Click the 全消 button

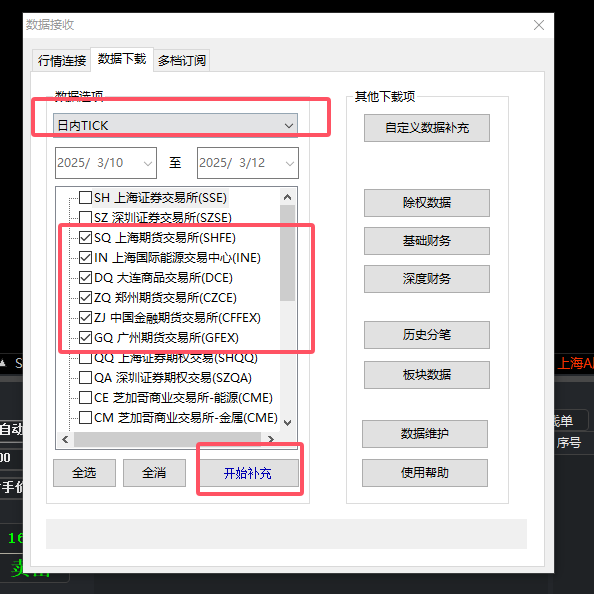click(x=154, y=473)
